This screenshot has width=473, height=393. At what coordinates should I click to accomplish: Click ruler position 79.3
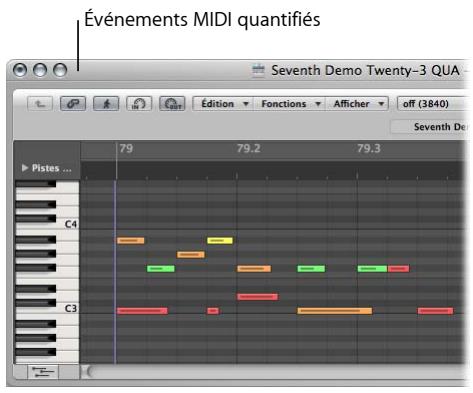369,148
